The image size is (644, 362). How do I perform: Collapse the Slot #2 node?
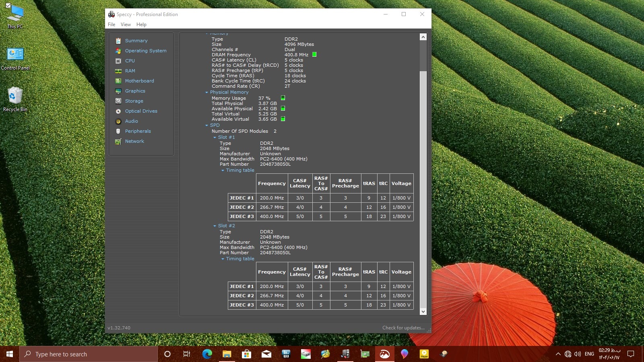click(x=215, y=226)
